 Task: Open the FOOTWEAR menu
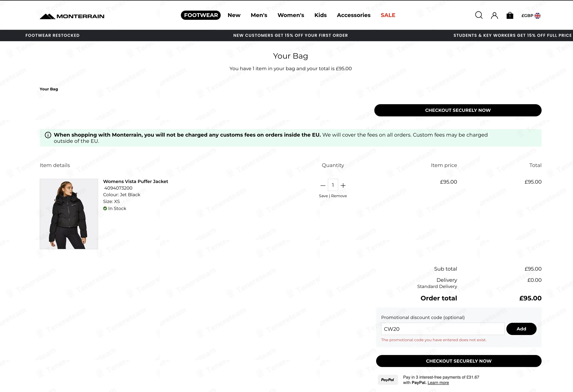click(x=201, y=15)
